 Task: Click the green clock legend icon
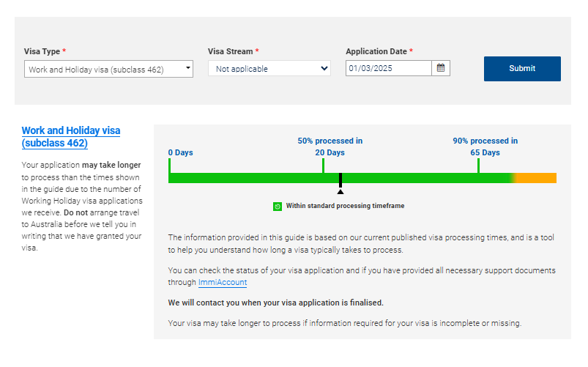point(278,207)
